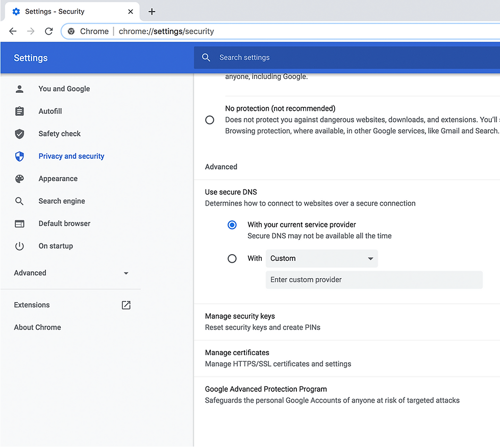Click the Use secure DNS heading

[x=231, y=192]
